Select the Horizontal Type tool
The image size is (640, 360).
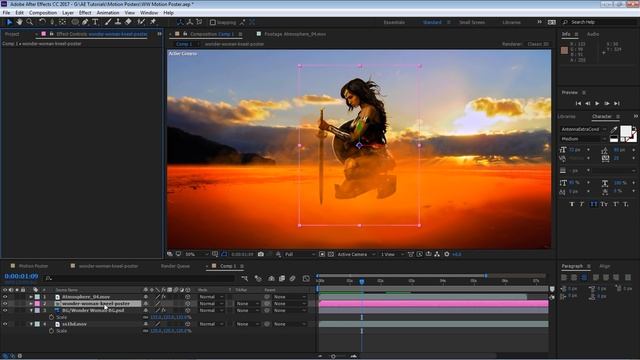tap(95, 22)
